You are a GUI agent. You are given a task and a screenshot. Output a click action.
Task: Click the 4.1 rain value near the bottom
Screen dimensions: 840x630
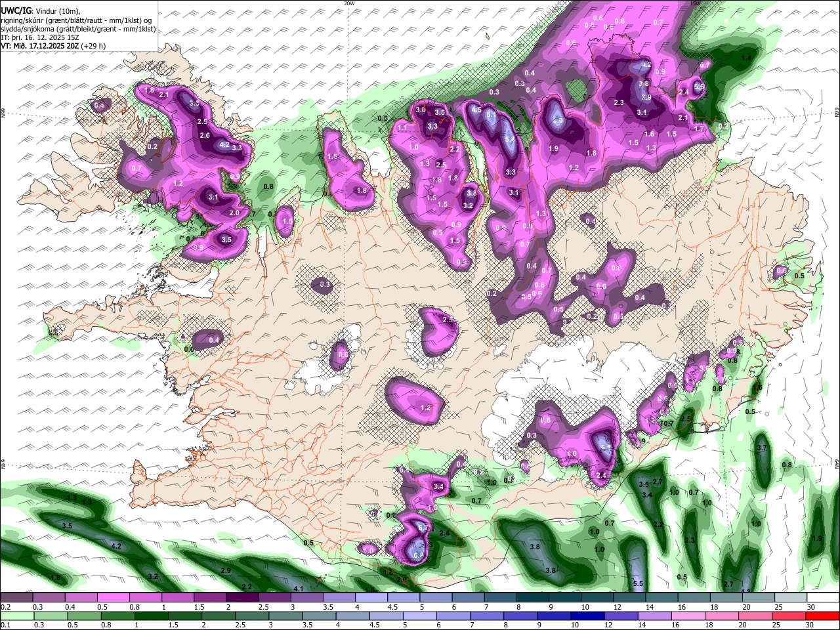[298, 589]
